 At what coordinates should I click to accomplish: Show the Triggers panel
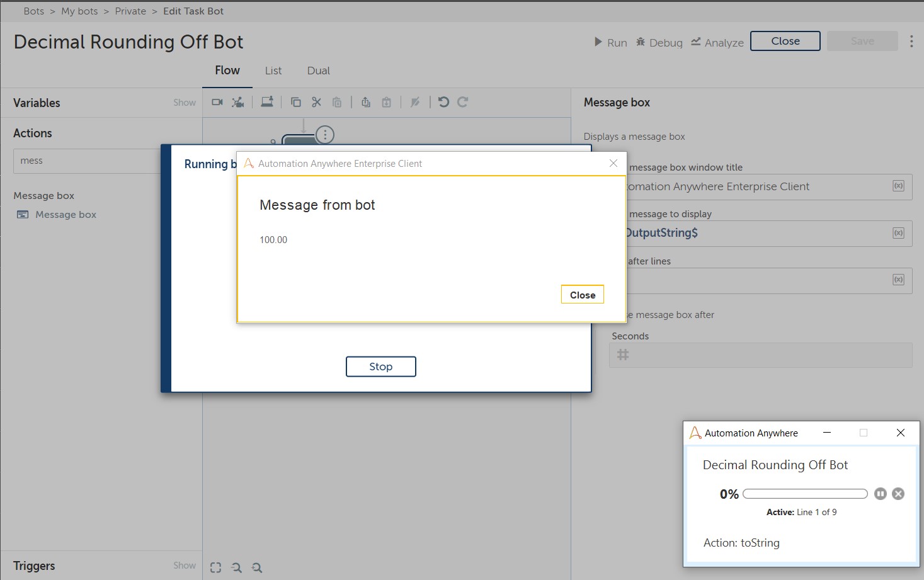pyautogui.click(x=185, y=566)
